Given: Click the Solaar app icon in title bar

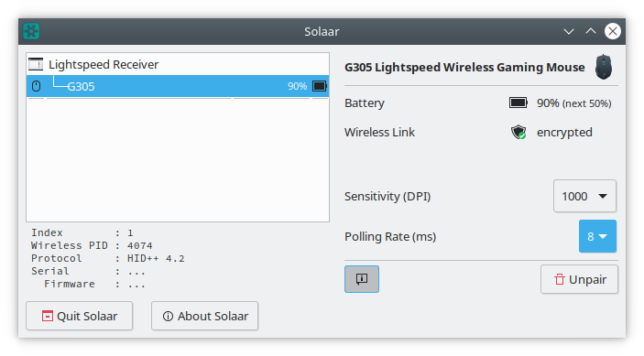Looking at the screenshot, I should pos(31,31).
